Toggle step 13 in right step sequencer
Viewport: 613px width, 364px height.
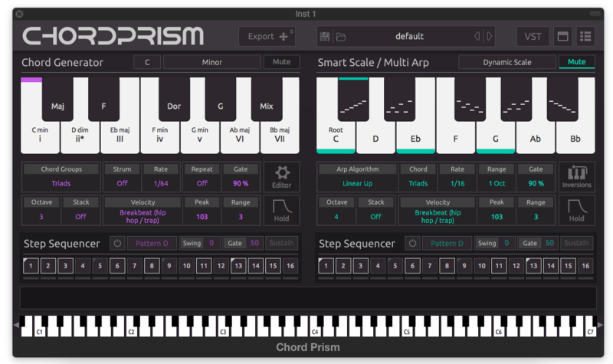pyautogui.click(x=533, y=266)
